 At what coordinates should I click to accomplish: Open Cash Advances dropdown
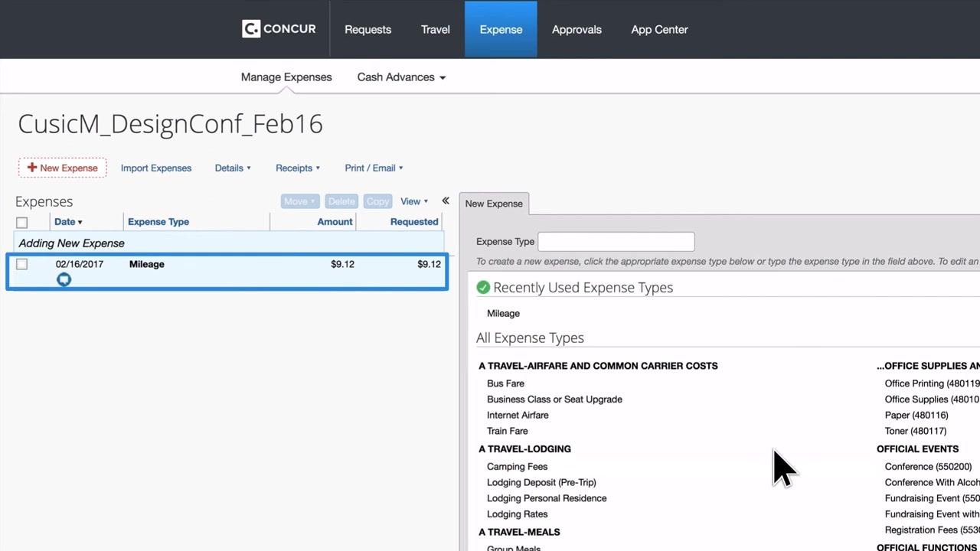click(401, 77)
